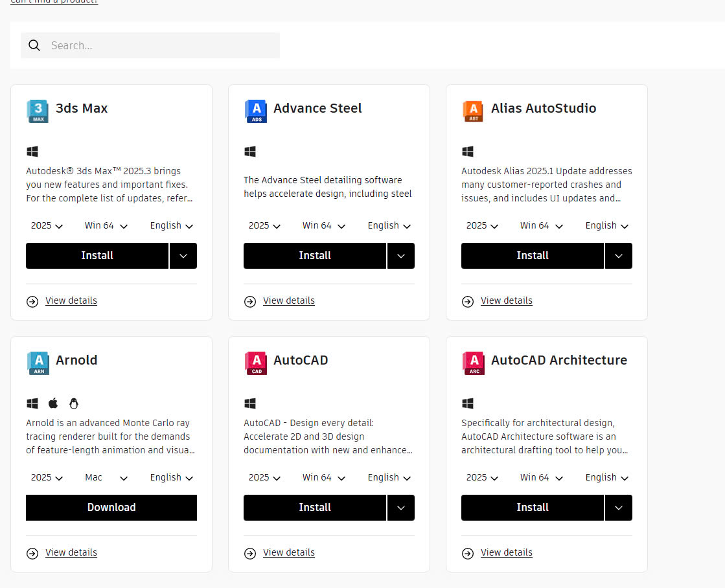Screen dimensions: 725x588
Task: Click the search magnifier icon
Action: [x=34, y=45]
